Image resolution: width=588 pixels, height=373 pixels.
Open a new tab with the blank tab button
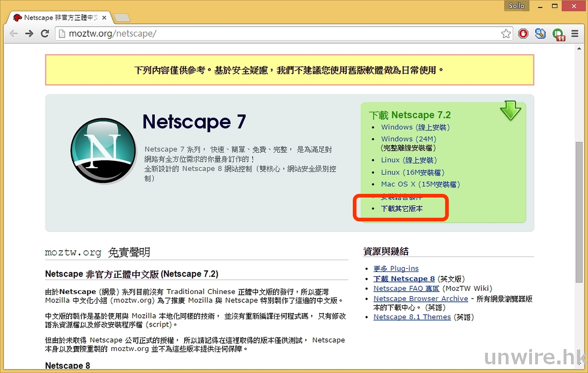pyautogui.click(x=122, y=18)
